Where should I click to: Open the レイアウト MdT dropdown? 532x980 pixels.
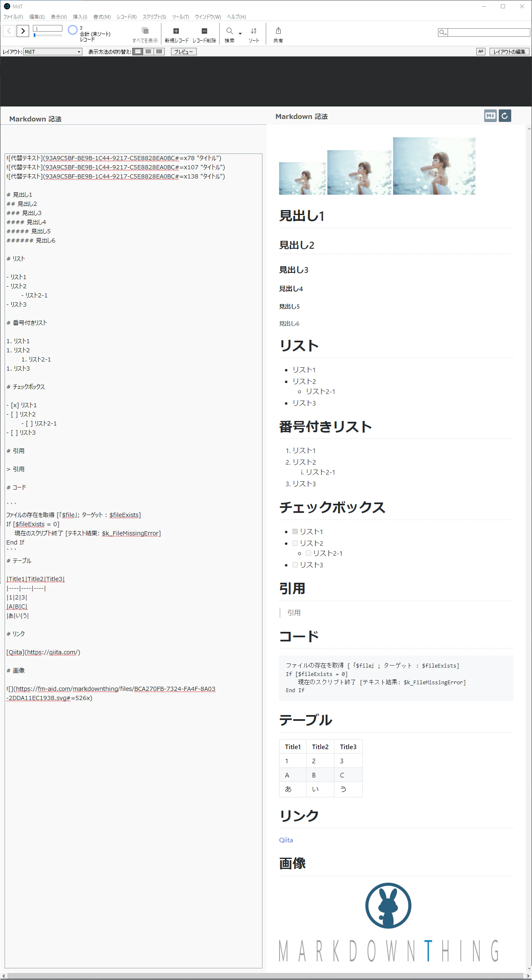[x=53, y=52]
